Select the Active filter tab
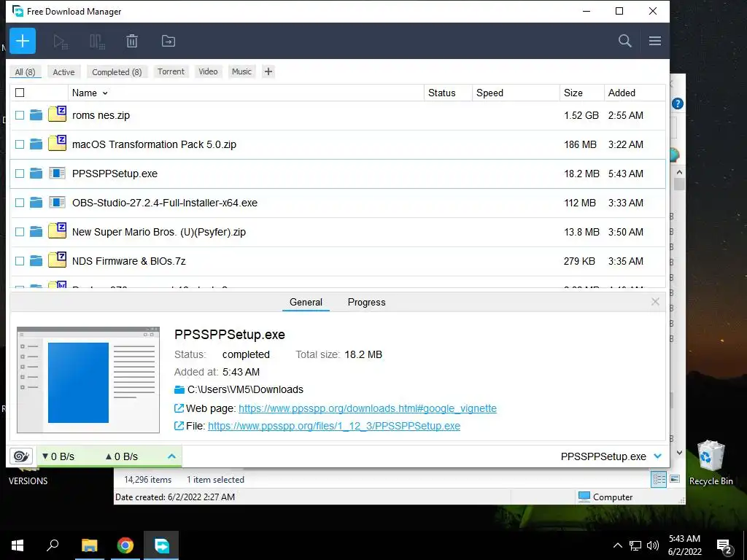Viewport: 747px width, 560px height. pos(64,72)
